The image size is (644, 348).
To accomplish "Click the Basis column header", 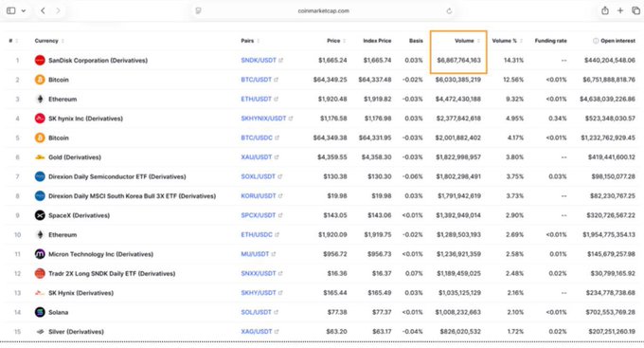I will [416, 41].
